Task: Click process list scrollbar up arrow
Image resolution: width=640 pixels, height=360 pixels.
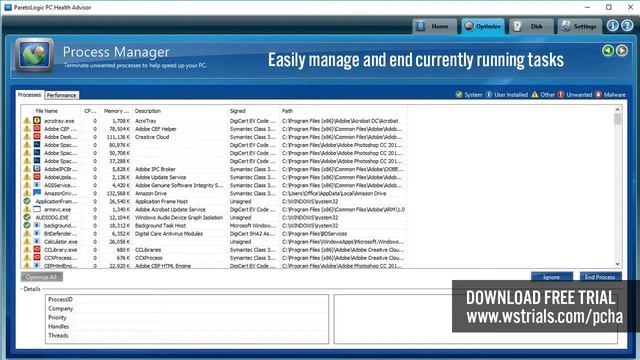Action: click(x=617, y=109)
